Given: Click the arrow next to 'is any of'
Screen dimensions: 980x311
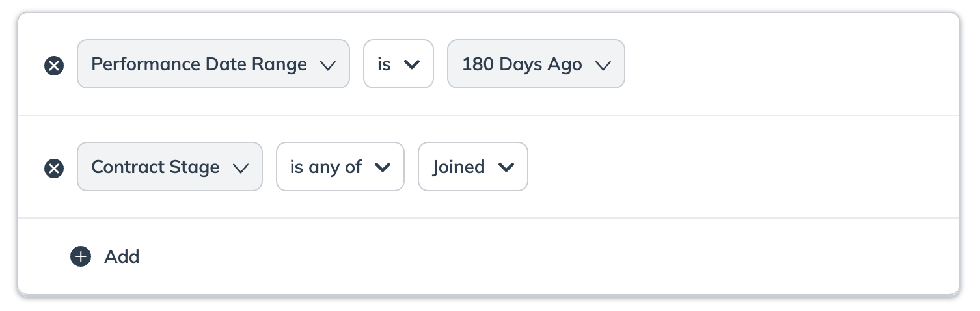Looking at the screenshot, I should tap(382, 167).
